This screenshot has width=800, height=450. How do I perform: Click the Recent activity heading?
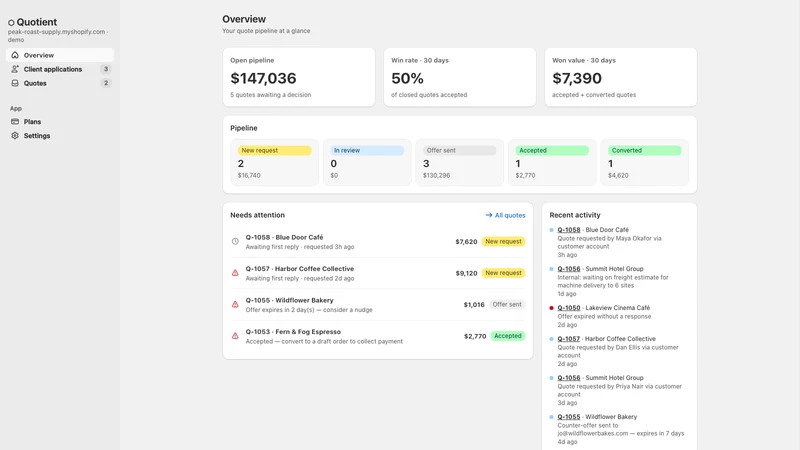[x=574, y=215]
